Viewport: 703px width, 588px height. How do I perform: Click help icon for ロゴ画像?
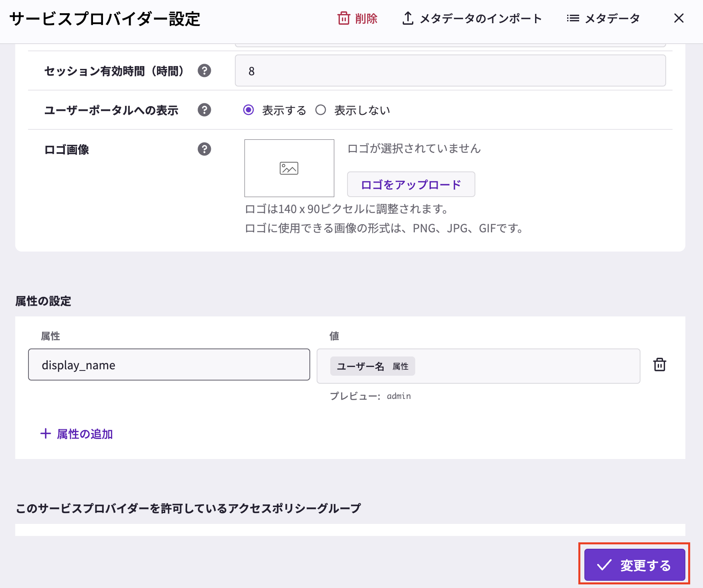(x=204, y=149)
